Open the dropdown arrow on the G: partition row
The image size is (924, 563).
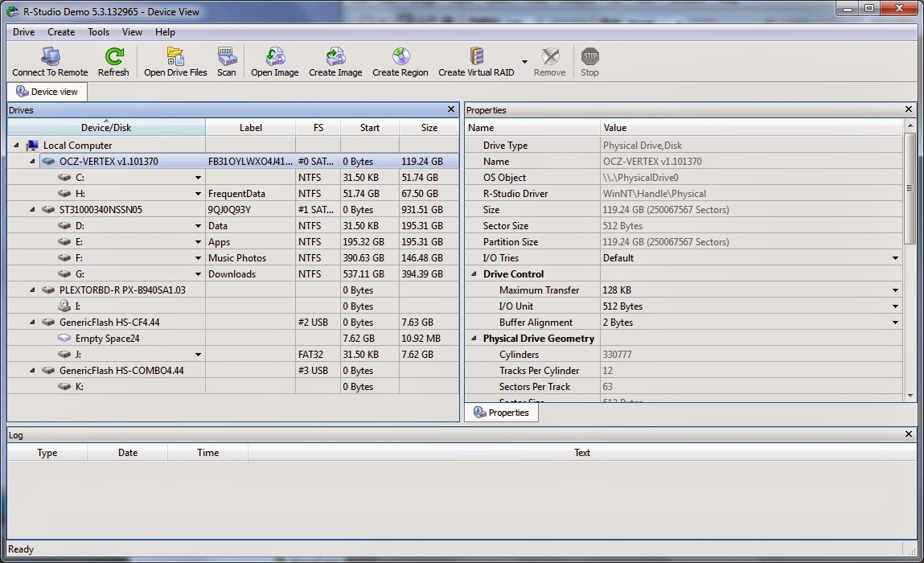[x=198, y=274]
